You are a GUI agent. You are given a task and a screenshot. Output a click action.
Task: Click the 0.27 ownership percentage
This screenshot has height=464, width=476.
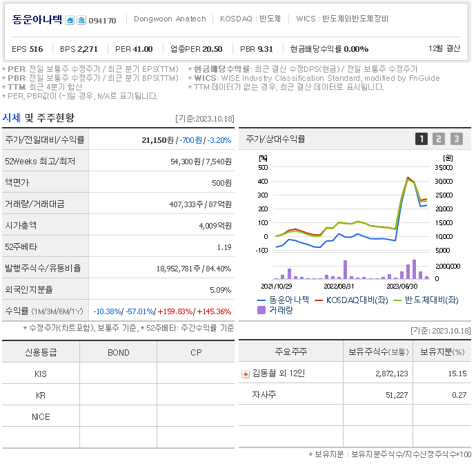(x=459, y=395)
